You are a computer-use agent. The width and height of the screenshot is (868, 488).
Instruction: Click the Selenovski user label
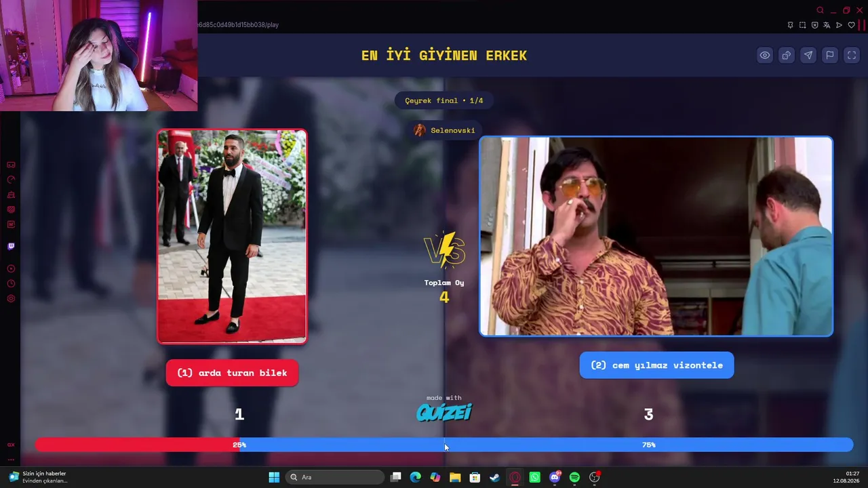[x=444, y=130]
